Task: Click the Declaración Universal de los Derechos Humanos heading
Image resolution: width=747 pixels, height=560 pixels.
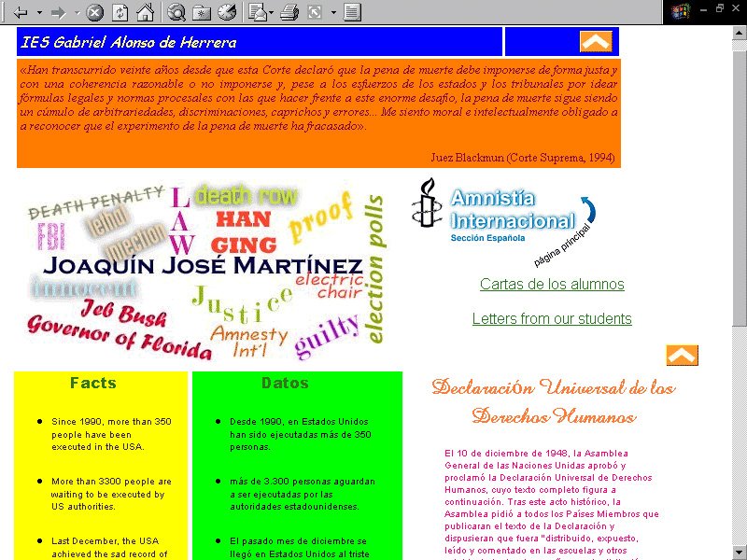Action: pos(554,401)
